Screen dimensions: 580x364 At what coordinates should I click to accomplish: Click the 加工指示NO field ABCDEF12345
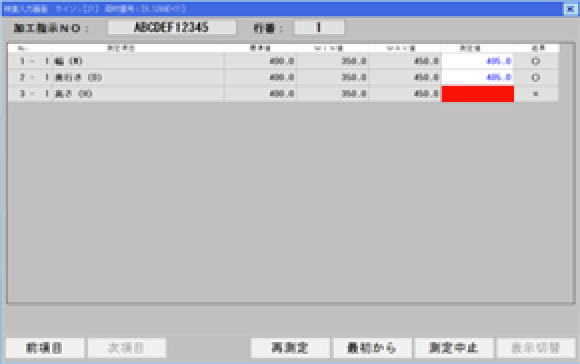tap(172, 27)
